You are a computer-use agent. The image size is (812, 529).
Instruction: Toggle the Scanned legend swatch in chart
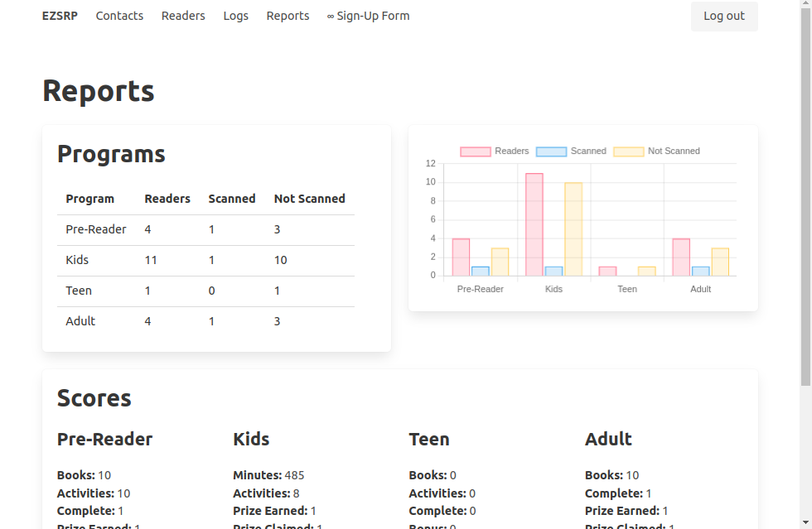click(x=551, y=151)
